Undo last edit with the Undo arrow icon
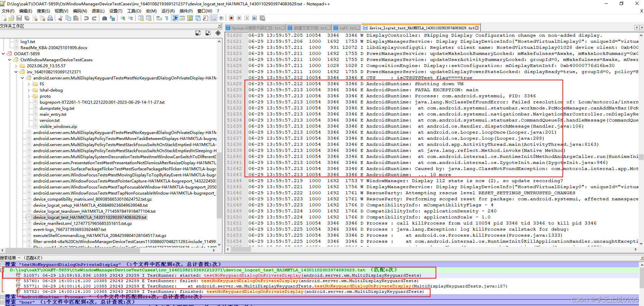644x306 pixels. [x=86, y=18]
